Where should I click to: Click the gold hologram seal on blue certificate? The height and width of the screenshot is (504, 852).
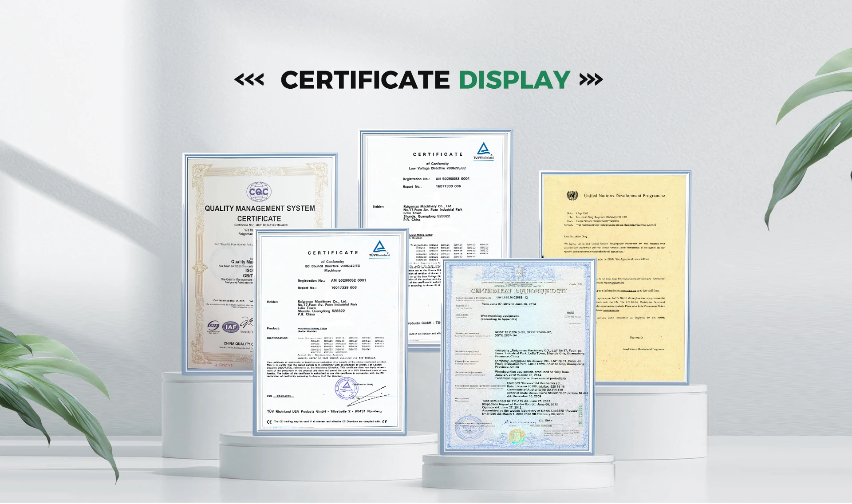pyautogui.click(x=517, y=436)
